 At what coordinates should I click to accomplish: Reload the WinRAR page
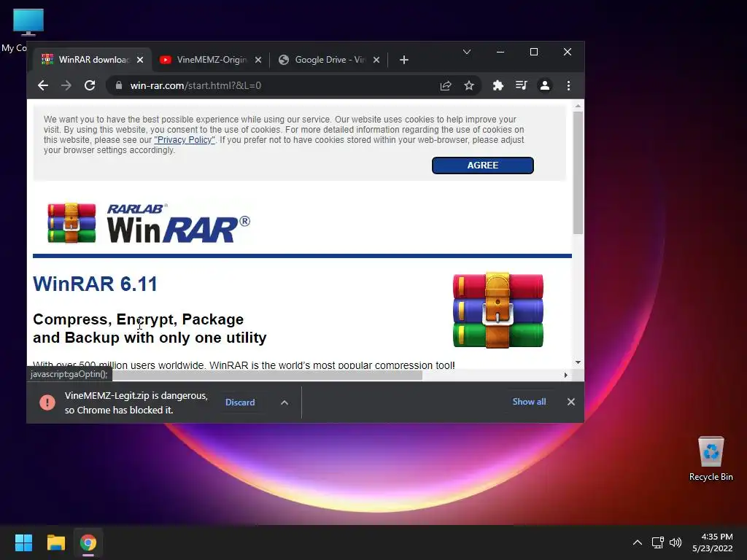[x=90, y=86]
